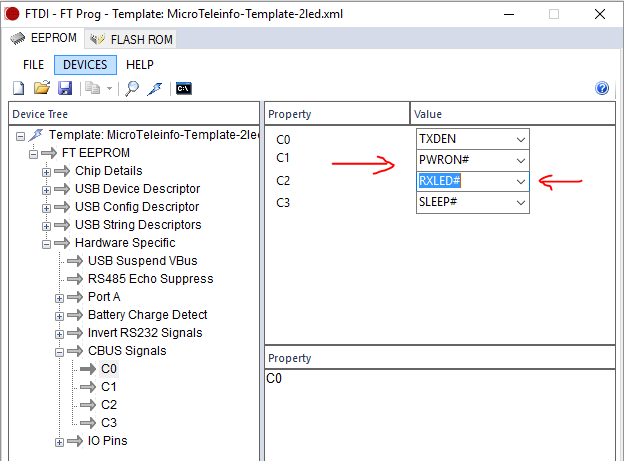Select the Invert RS232 Signals label
624x461 pixels.
[x=145, y=333]
